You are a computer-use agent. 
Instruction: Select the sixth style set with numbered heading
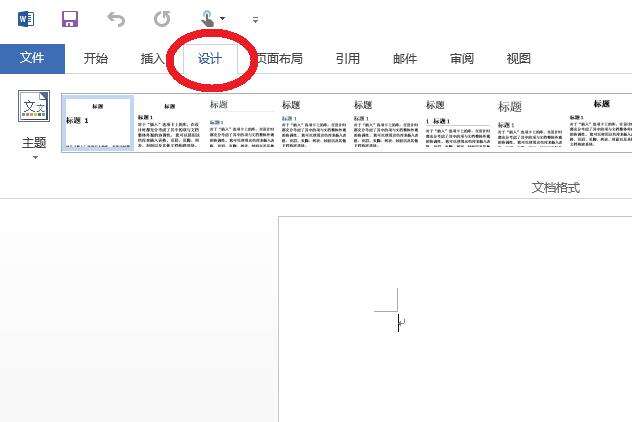[x=458, y=123]
